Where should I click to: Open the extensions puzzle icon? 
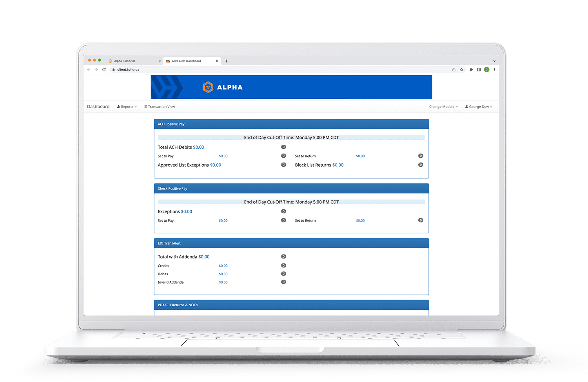tap(471, 69)
